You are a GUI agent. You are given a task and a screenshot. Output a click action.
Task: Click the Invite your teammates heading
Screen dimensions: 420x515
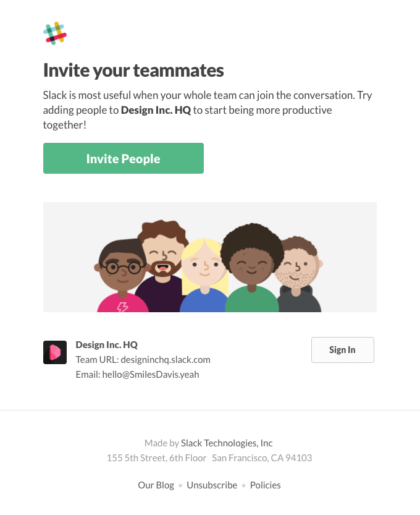point(133,70)
